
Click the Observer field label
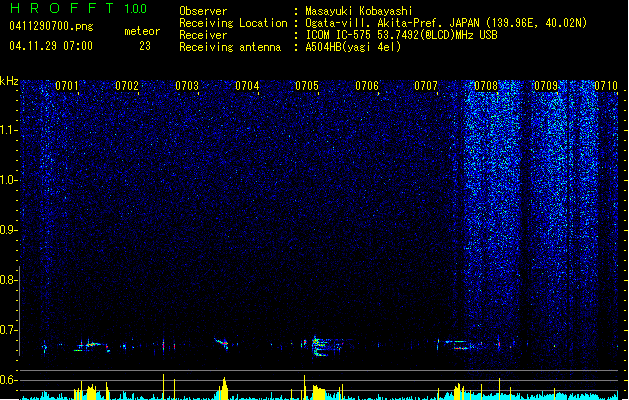click(x=203, y=11)
